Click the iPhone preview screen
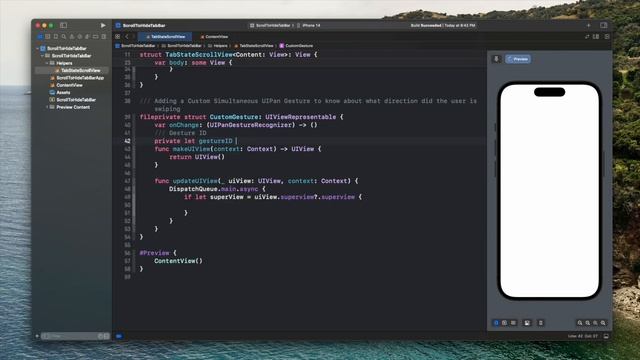This screenshot has height=360, width=640. [x=549, y=191]
